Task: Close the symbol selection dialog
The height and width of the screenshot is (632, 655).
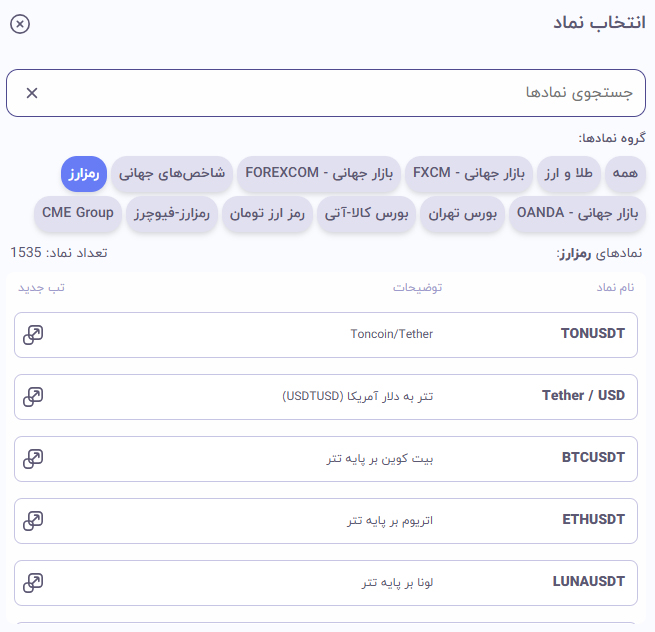Action: click(19, 24)
